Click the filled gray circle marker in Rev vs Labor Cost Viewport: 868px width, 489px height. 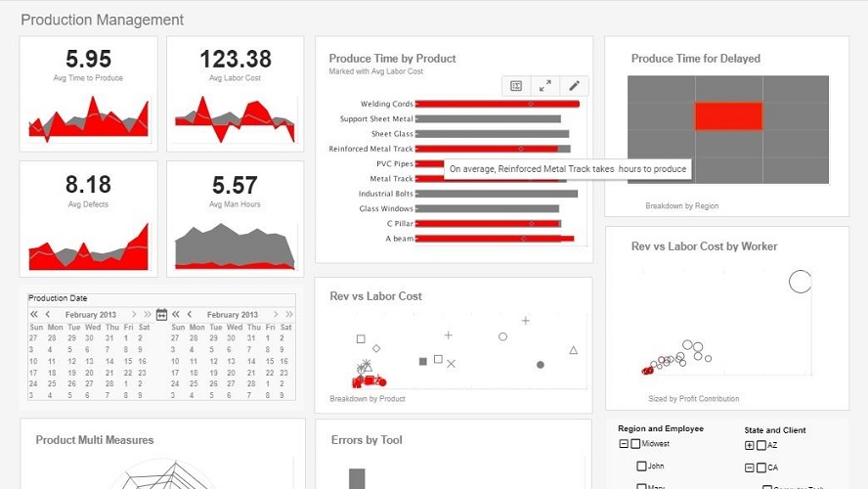pos(541,365)
